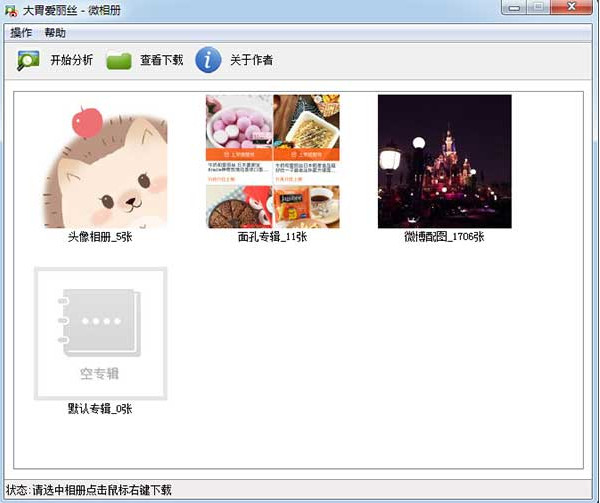Click the 头像相册_5张 album label

100,238
